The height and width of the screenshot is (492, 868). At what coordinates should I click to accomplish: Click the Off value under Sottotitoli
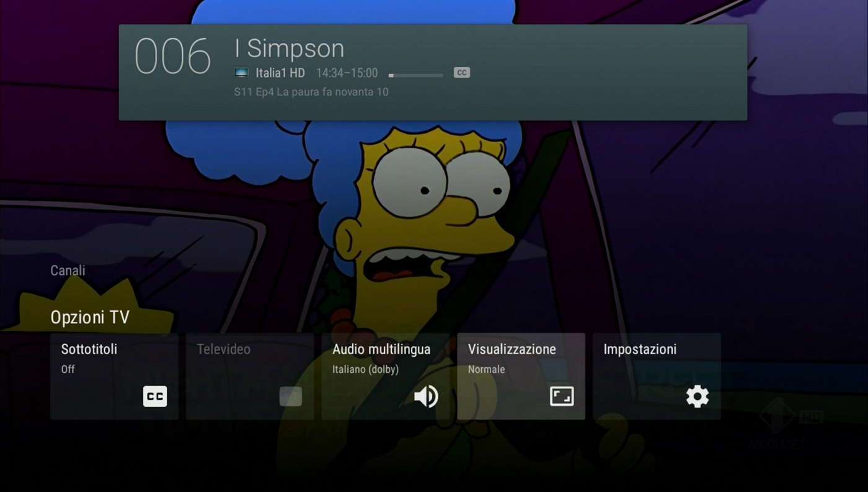(x=68, y=369)
